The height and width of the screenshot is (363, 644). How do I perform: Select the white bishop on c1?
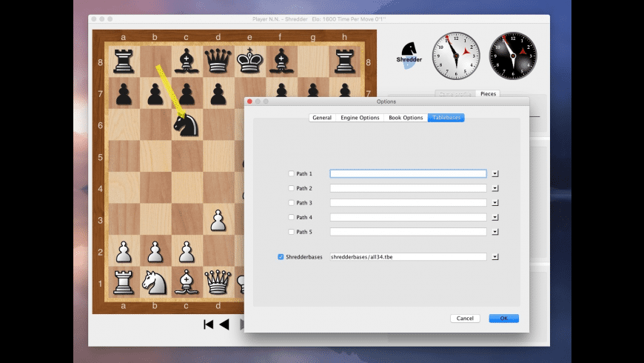coord(187,283)
